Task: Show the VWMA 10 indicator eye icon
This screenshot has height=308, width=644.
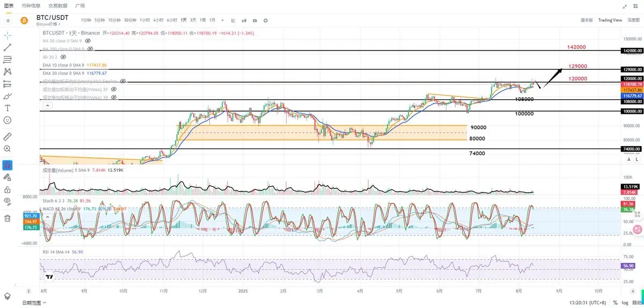Action: pyautogui.click(x=113, y=97)
